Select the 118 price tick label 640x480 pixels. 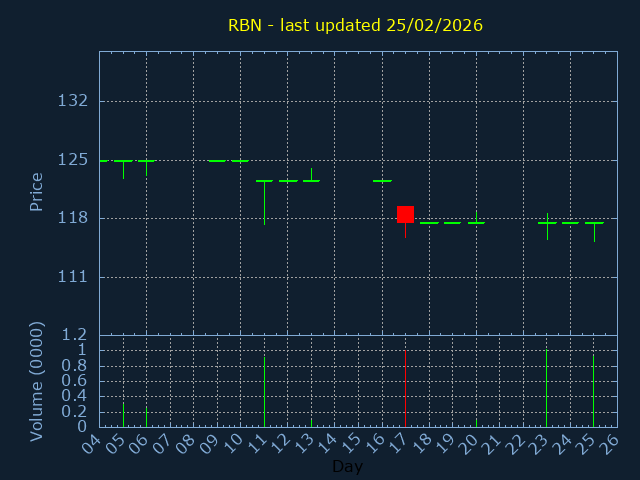coord(73,218)
